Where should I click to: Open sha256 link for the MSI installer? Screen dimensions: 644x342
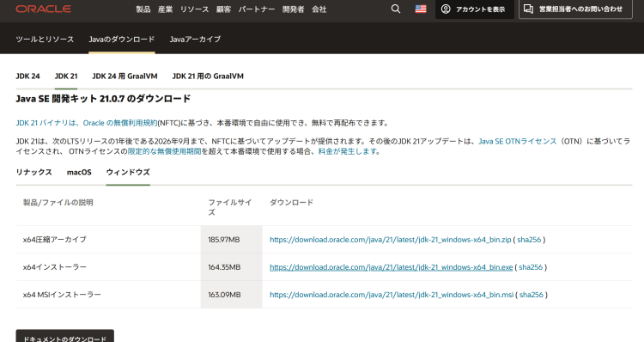tap(531, 295)
